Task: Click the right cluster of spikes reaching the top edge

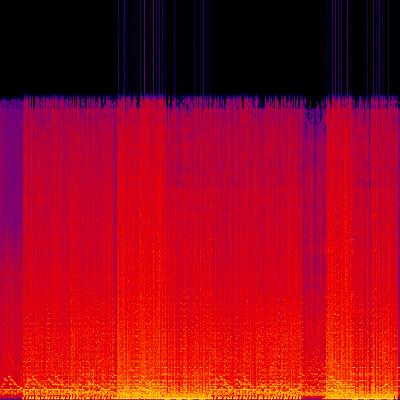Action: [360, 47]
